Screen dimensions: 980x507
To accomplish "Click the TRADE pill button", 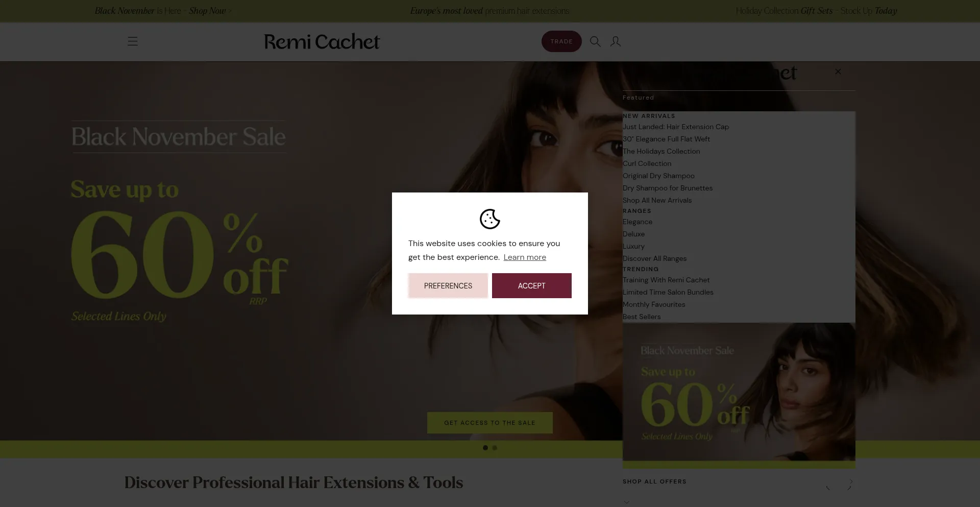I will [561, 41].
